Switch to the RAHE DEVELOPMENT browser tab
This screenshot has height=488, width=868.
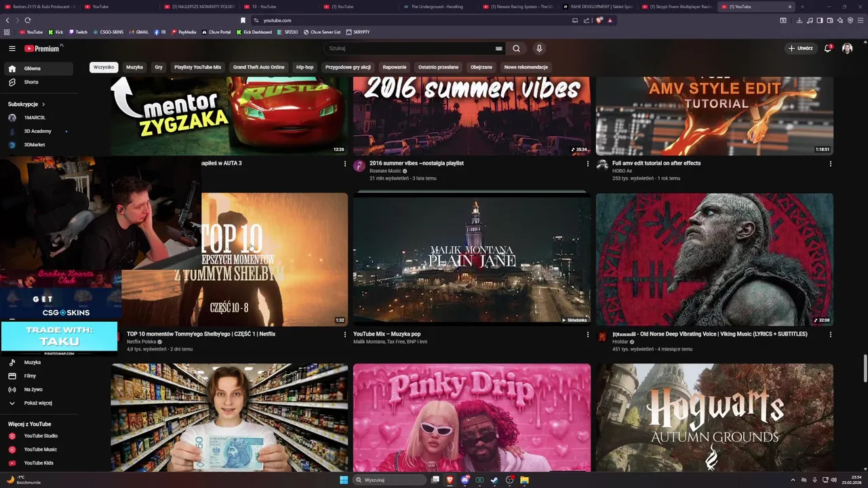[598, 7]
